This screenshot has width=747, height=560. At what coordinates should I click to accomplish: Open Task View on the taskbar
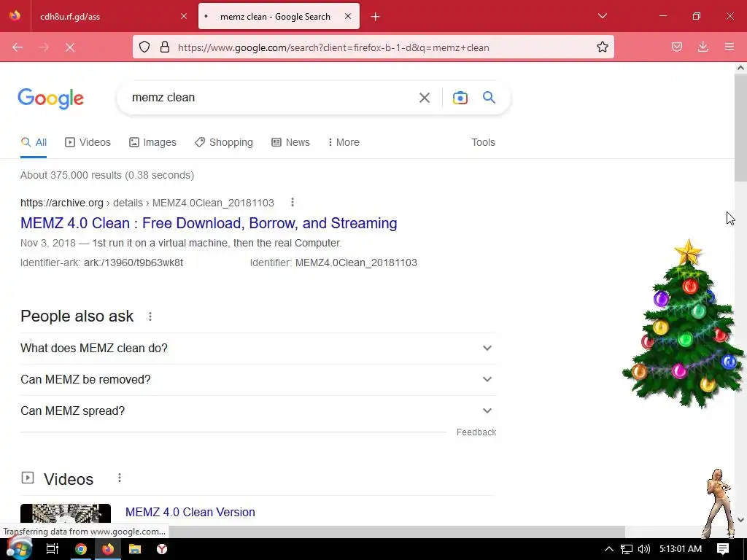pyautogui.click(x=53, y=549)
